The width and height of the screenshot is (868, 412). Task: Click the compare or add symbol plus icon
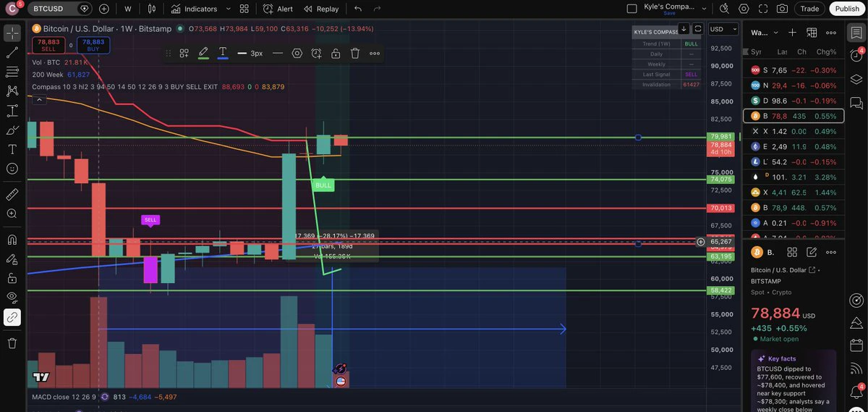(104, 9)
